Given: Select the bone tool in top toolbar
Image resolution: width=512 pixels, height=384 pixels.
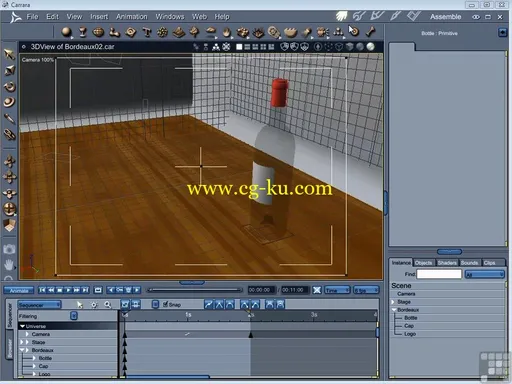Looking at the screenshot, I should tap(370, 32).
